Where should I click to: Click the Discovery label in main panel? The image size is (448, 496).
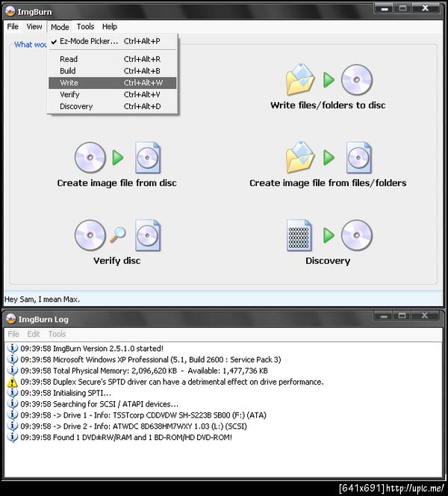coord(328,261)
